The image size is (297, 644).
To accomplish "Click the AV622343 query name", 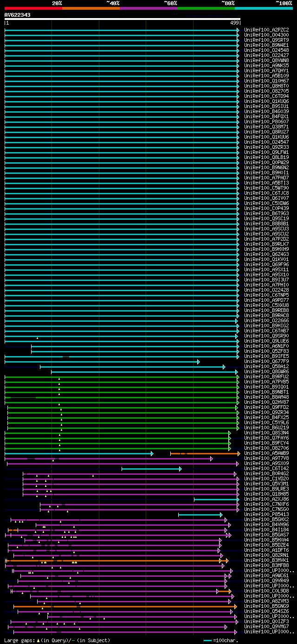I will point(18,15).
